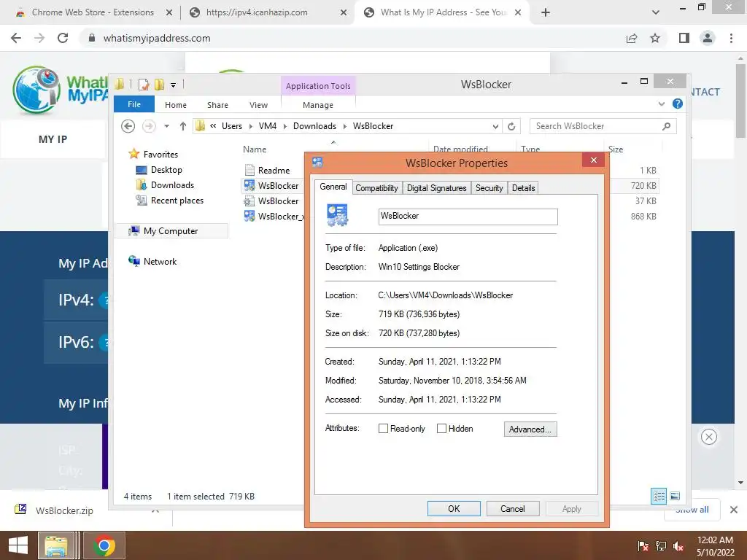The image size is (747, 560).
Task: Bookmark this page with the star
Action: click(655, 38)
